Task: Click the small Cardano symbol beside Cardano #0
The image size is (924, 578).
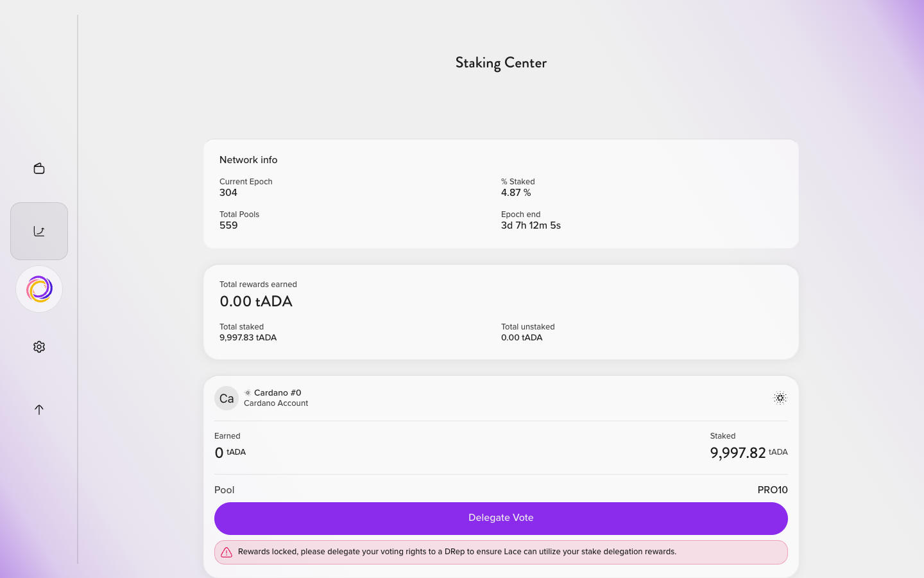Action: (248, 392)
